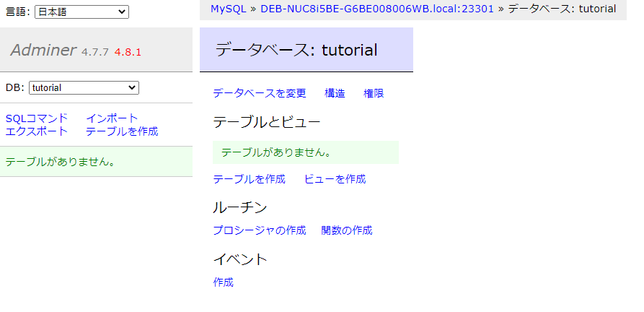Open the 権限 privileges link
This screenshot has height=312, width=644.
pyautogui.click(x=374, y=93)
